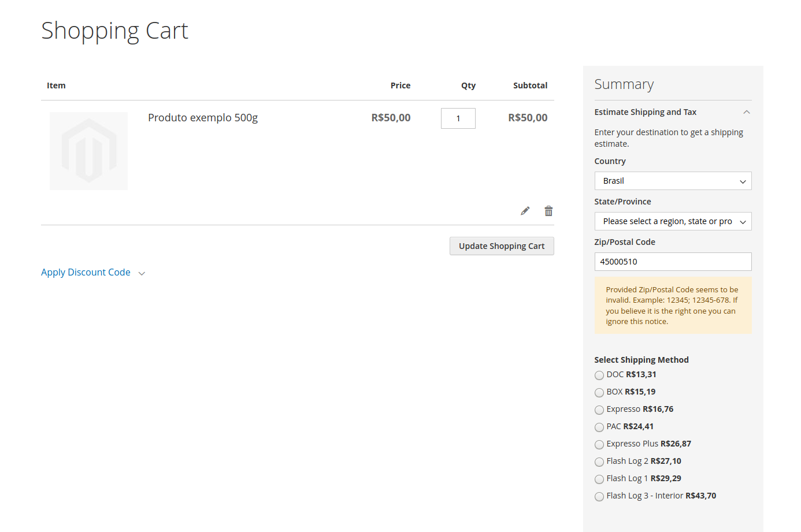The image size is (801, 532).
Task: Open the State/Province dropdown
Action: [673, 221]
